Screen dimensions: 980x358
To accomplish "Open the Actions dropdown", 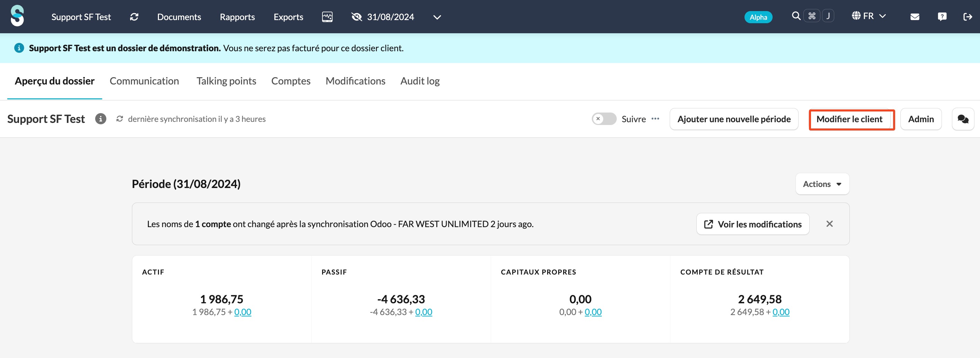I will coord(822,184).
